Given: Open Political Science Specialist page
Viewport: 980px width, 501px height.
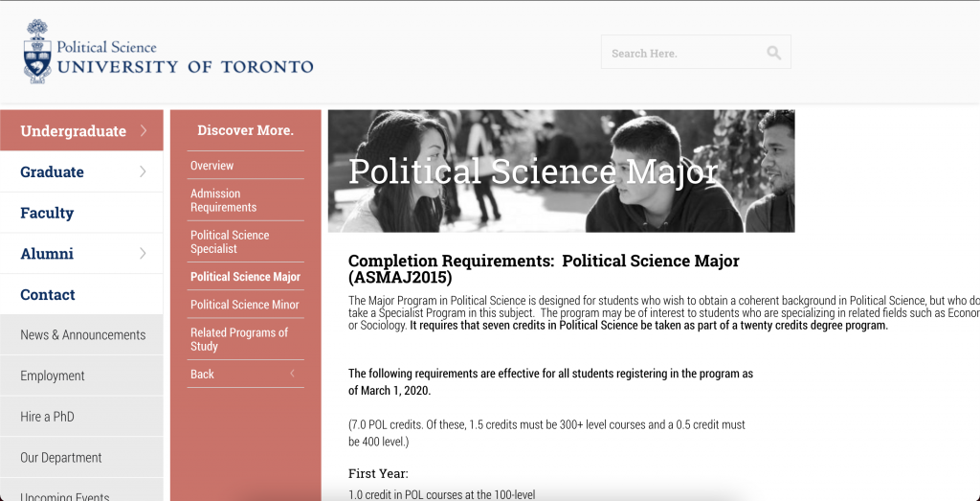Looking at the screenshot, I should coord(230,241).
